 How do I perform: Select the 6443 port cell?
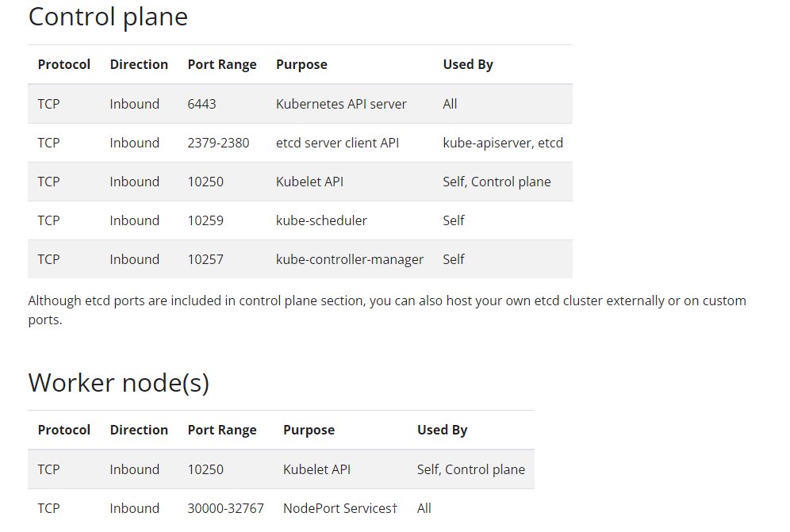[201, 104]
